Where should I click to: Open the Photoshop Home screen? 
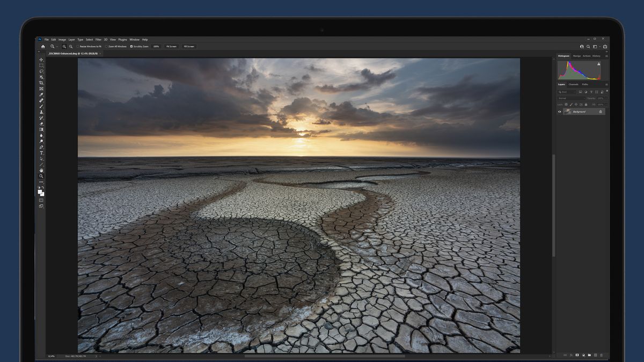(43, 47)
